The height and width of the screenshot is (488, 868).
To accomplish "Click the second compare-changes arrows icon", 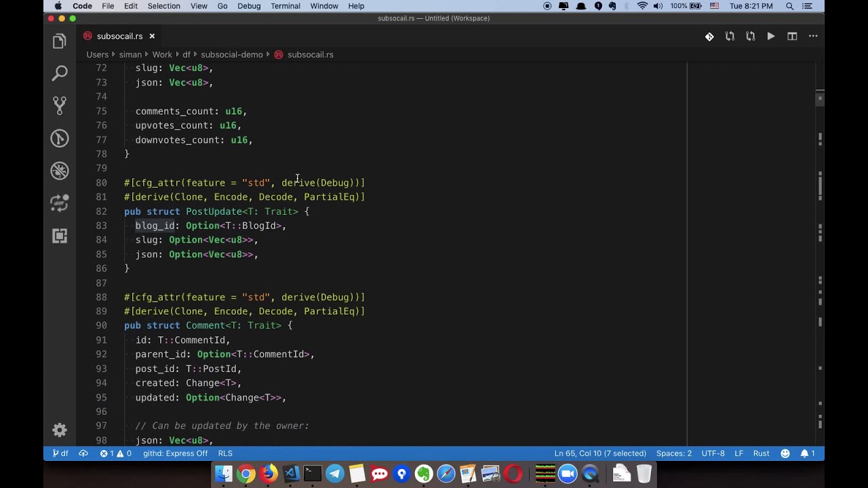I will pos(750,37).
